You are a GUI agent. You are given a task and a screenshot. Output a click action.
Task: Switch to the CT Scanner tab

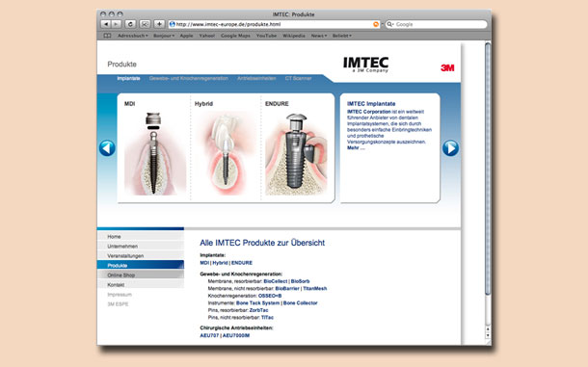298,78
